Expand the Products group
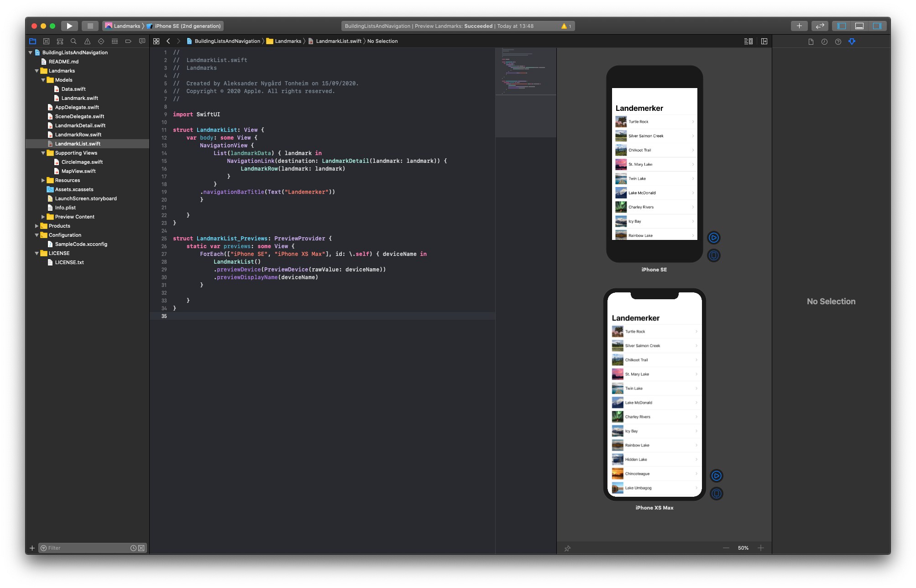Image resolution: width=916 pixels, height=588 pixels. tap(37, 226)
